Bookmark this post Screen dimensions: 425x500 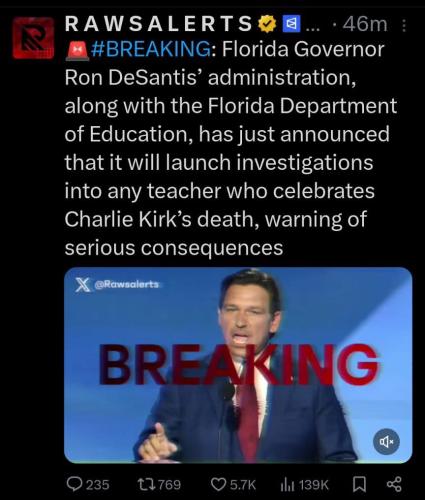(359, 484)
